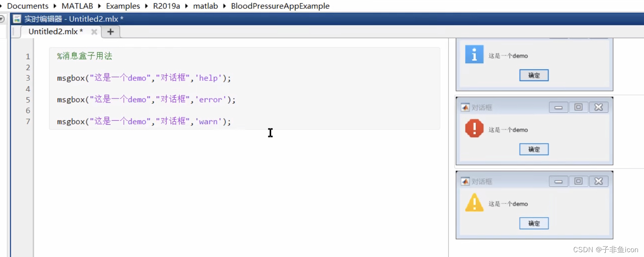The image size is (644, 257).
Task: Click the Live Editor document icon in the titlebar
Action: pos(16,19)
